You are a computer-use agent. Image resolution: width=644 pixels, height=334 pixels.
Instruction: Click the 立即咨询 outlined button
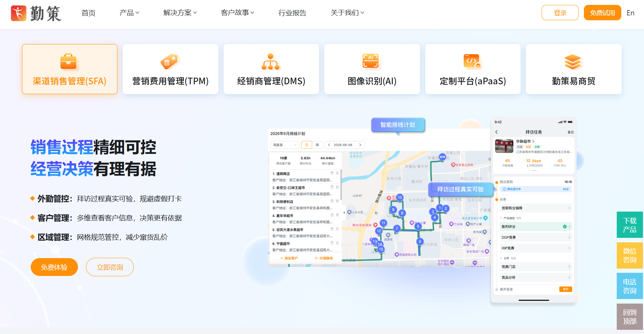[110, 267]
